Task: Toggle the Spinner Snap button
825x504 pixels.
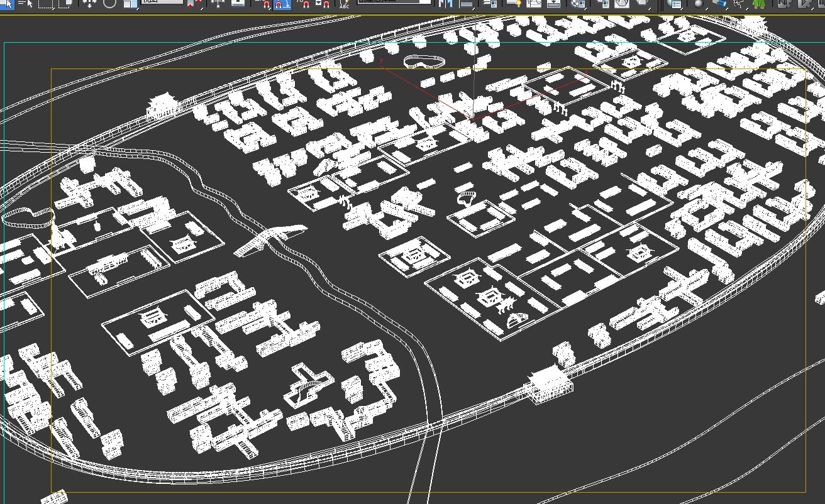Action: (x=323, y=4)
